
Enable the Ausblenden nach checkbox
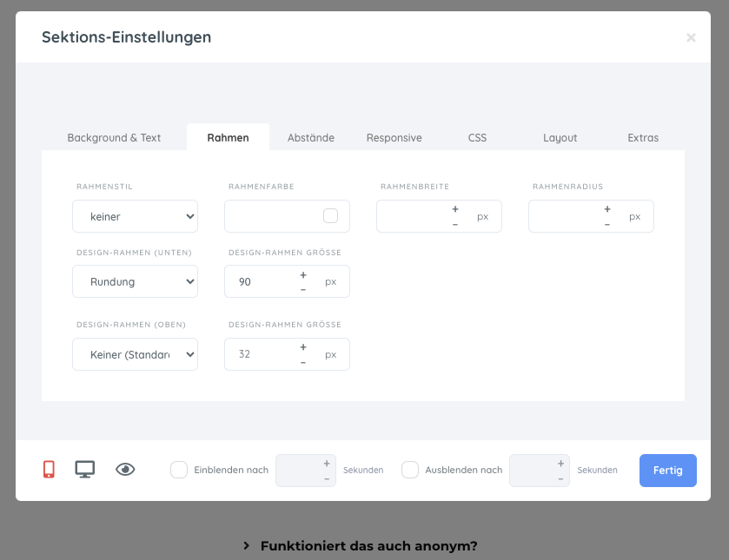410,470
